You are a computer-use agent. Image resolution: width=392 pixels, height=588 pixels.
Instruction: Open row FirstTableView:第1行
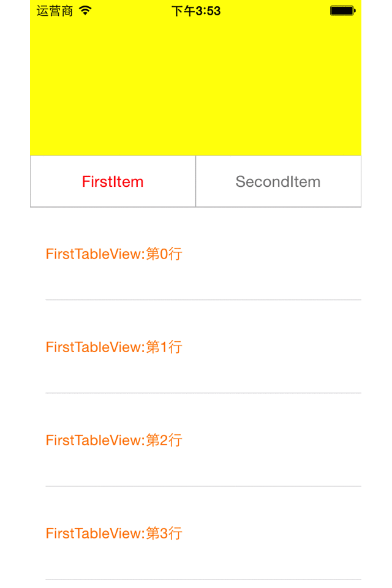[113, 347]
